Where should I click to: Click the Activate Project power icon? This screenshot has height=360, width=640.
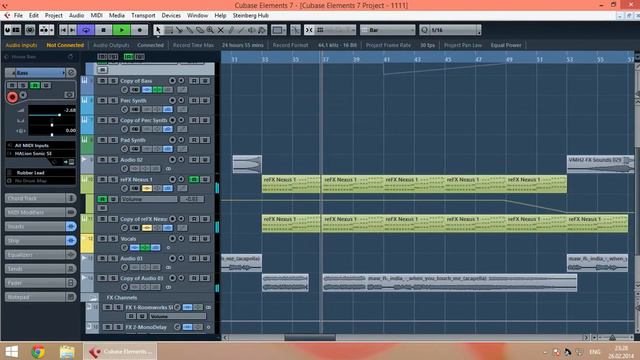pyautogui.click(x=8, y=30)
